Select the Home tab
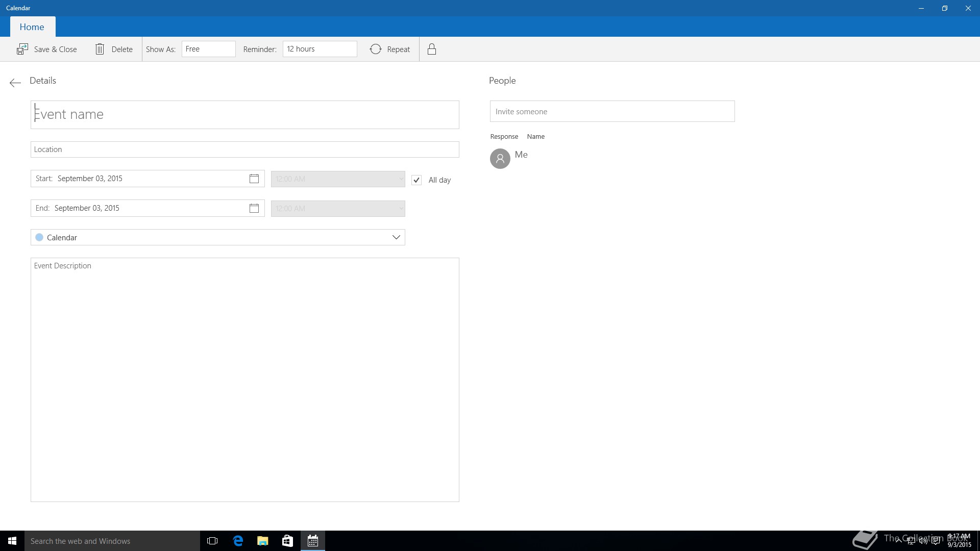This screenshot has height=551, width=980. (32, 27)
